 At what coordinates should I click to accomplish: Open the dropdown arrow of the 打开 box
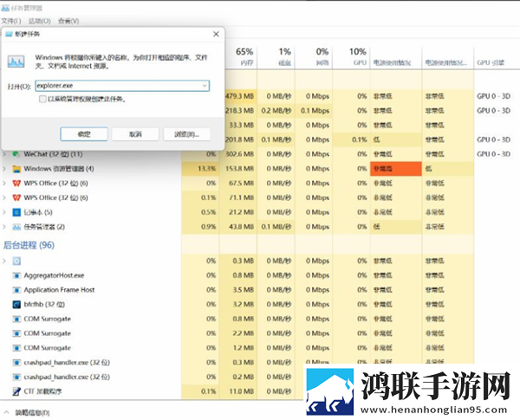(x=205, y=86)
